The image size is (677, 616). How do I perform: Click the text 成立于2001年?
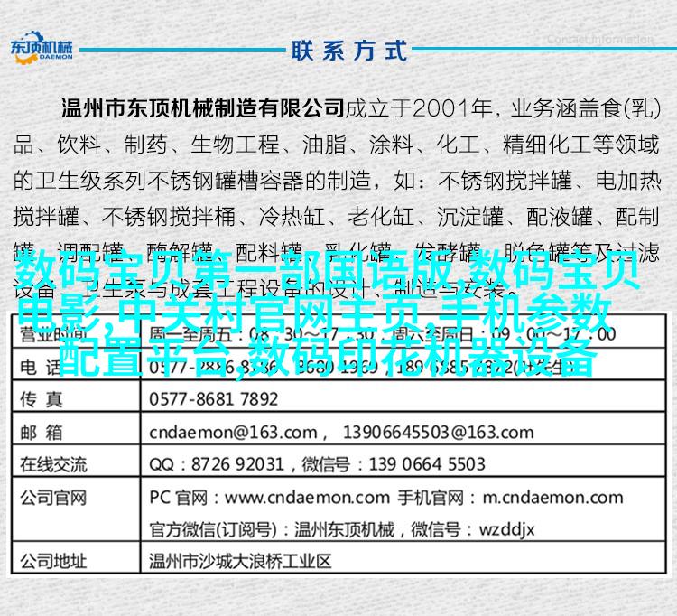point(419,108)
